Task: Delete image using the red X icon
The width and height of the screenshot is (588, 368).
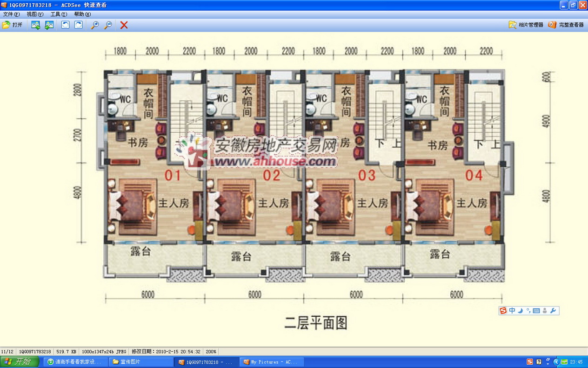Action: point(124,25)
